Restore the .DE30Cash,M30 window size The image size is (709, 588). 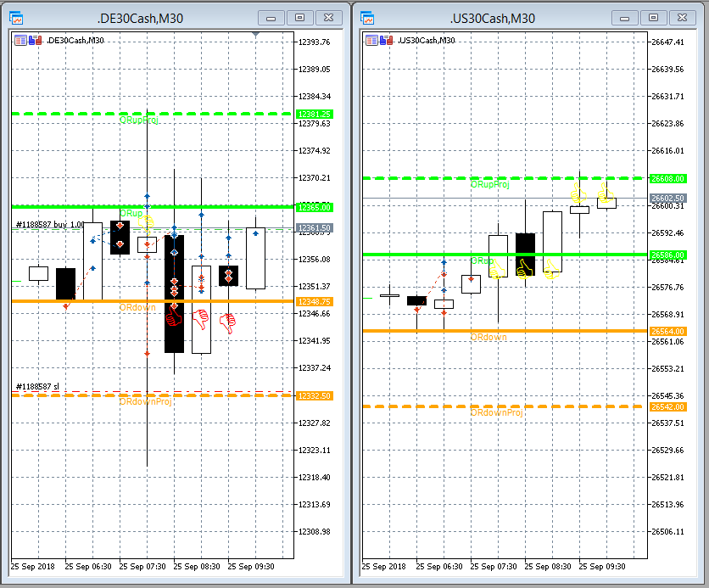299,18
